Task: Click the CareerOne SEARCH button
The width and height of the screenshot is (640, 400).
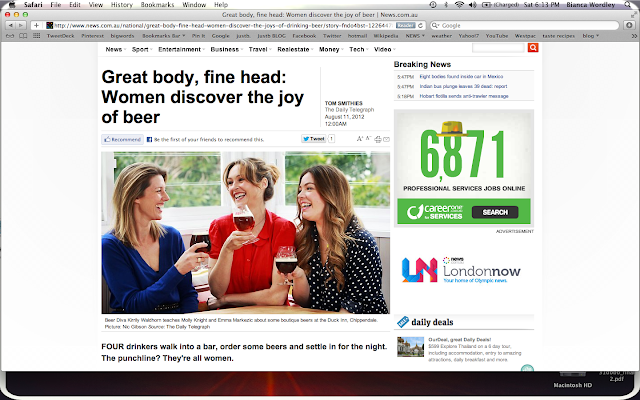Action: [x=495, y=212]
